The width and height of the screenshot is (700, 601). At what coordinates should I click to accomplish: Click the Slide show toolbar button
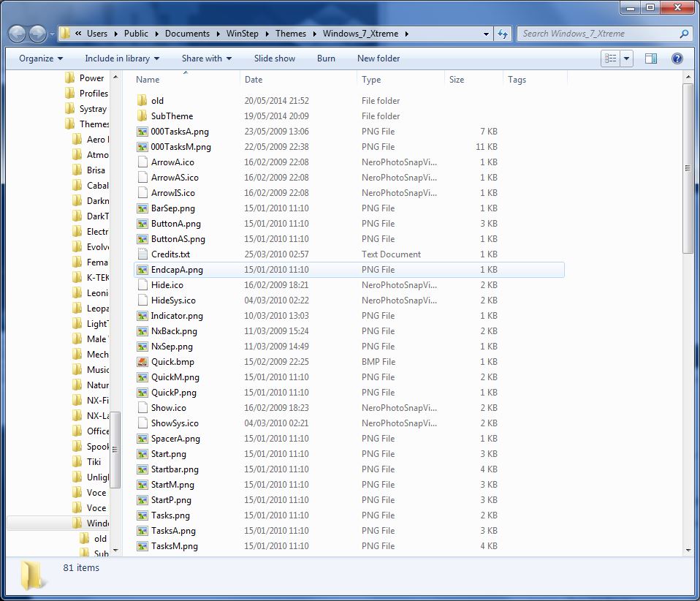click(275, 58)
